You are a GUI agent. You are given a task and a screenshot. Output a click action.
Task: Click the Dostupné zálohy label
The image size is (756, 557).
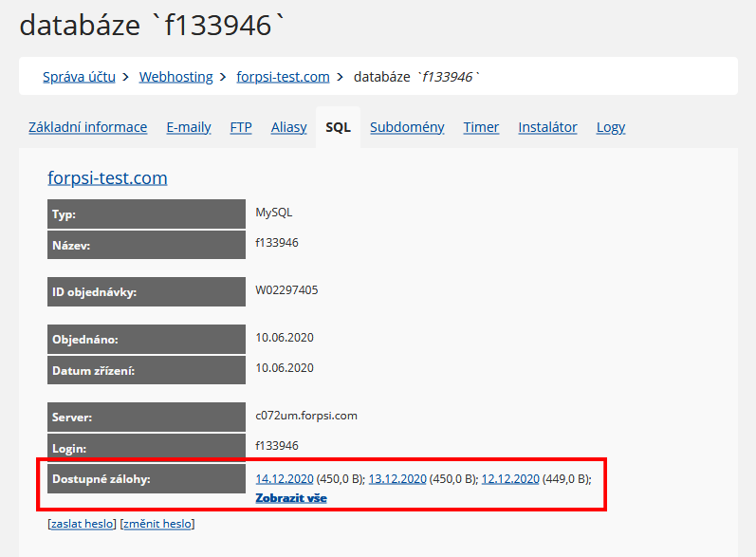click(147, 479)
